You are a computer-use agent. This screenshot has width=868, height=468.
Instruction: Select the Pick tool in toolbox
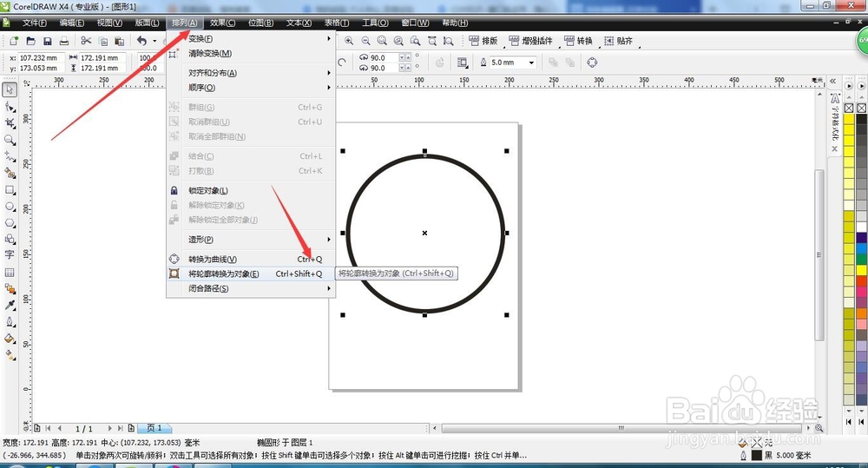point(10,89)
